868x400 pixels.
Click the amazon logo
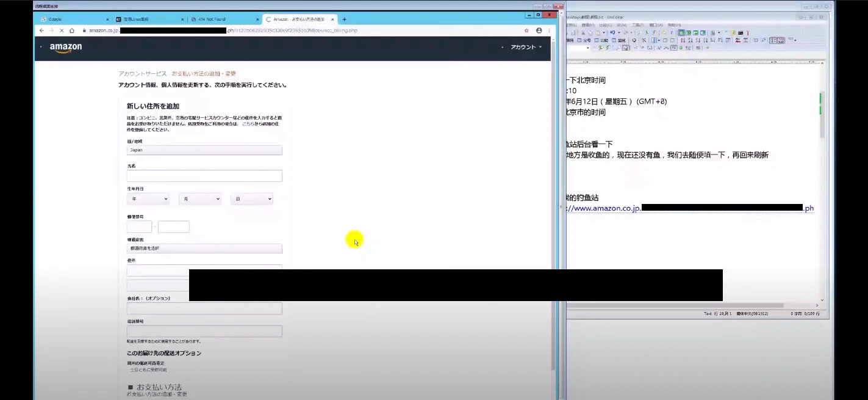coord(66,48)
